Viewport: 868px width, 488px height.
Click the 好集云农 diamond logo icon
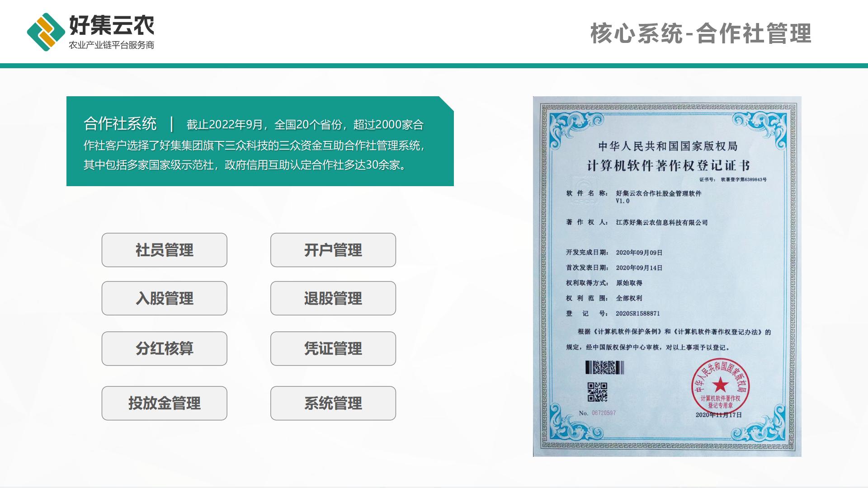tap(46, 32)
